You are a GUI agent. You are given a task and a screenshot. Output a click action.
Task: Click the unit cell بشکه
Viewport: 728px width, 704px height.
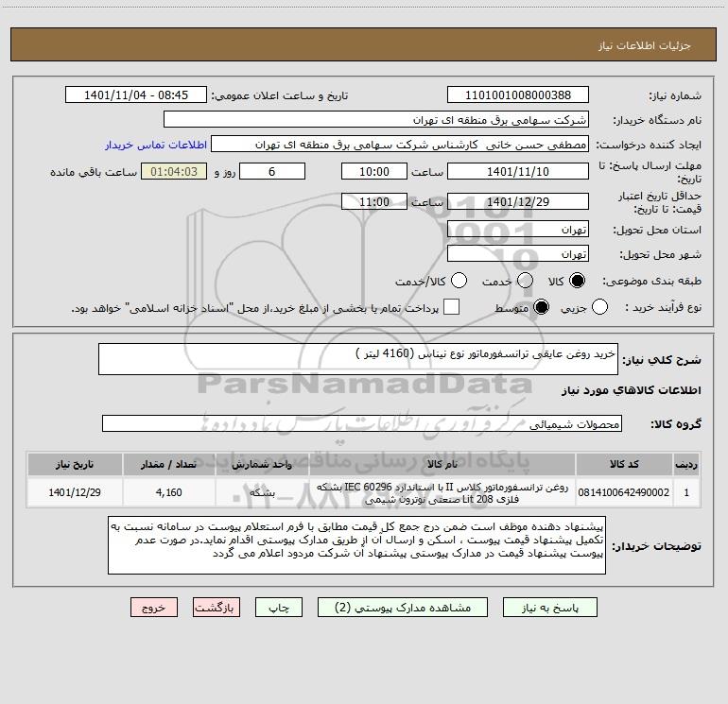262,493
